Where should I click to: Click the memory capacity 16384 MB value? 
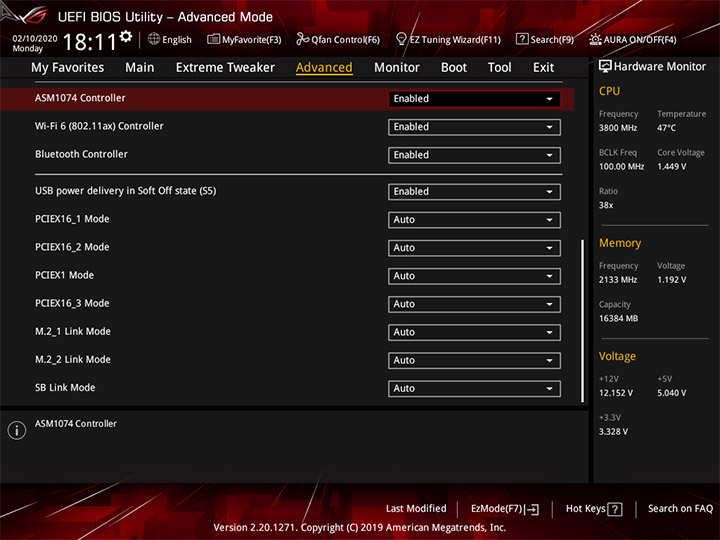619,319
